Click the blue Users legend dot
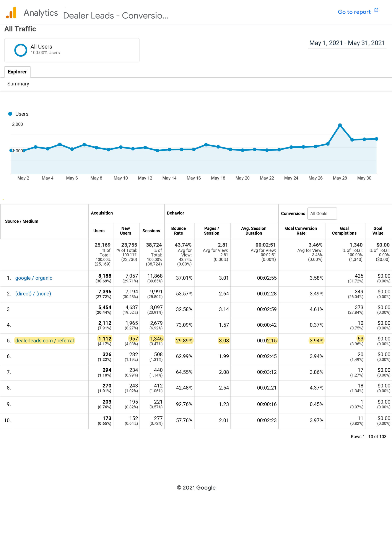The height and width of the screenshot is (555, 392). [10, 114]
